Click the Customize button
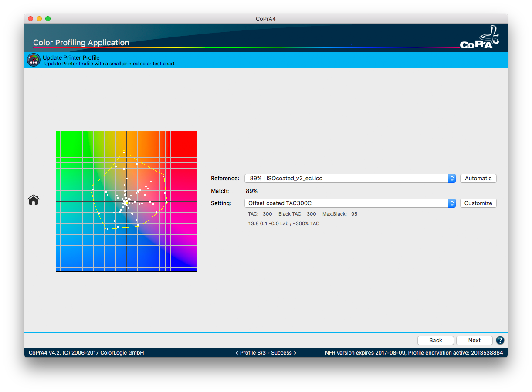532x392 pixels. coord(478,203)
